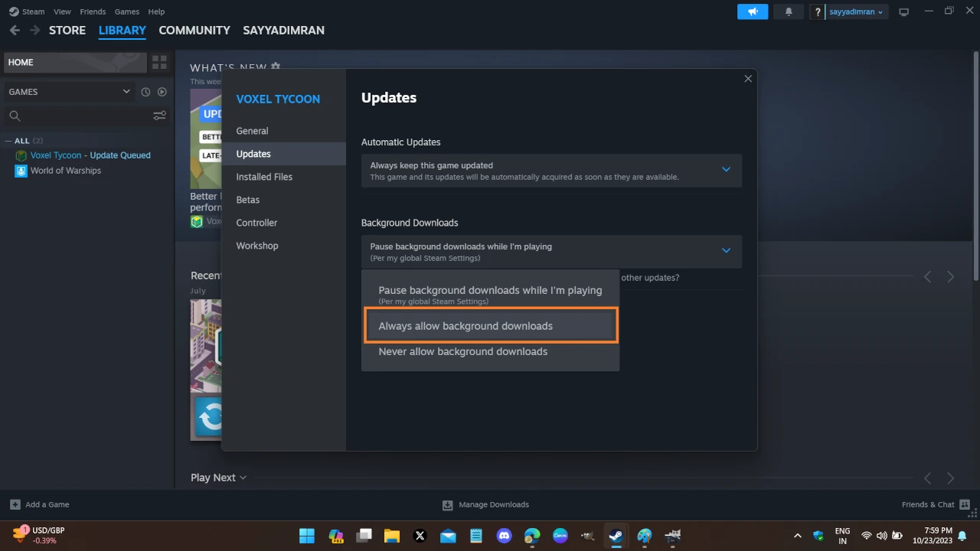The height and width of the screenshot is (551, 980).
Task: Open the Games menu
Action: (126, 11)
